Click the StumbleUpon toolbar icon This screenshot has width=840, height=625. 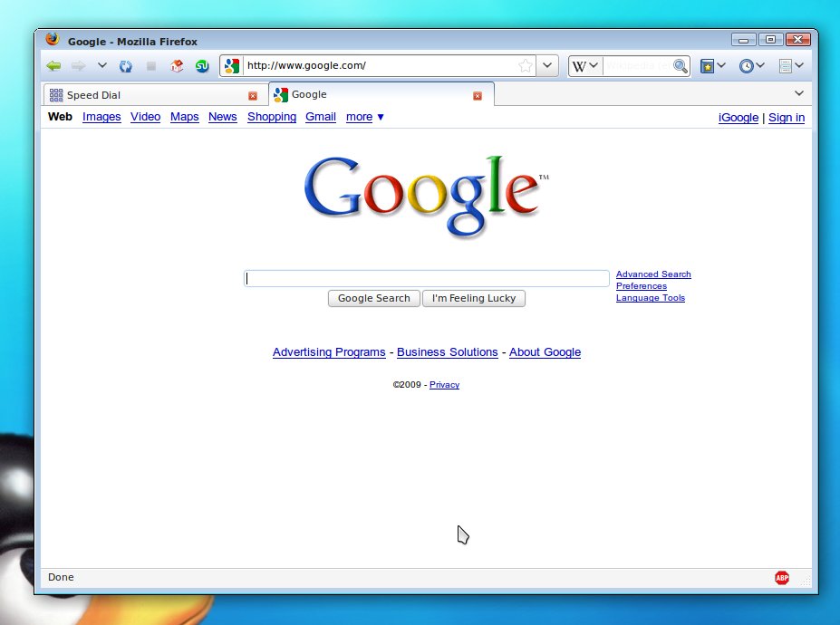202,66
